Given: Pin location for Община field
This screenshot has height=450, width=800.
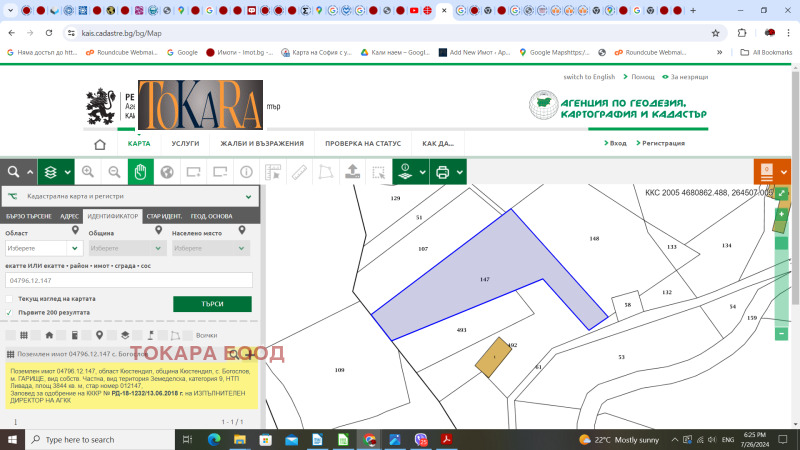Looking at the screenshot, I should [x=159, y=231].
